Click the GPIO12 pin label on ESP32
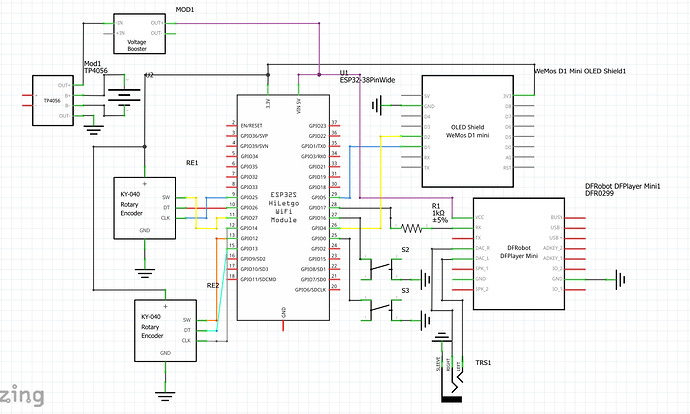This screenshot has width=690, height=414. (x=249, y=238)
